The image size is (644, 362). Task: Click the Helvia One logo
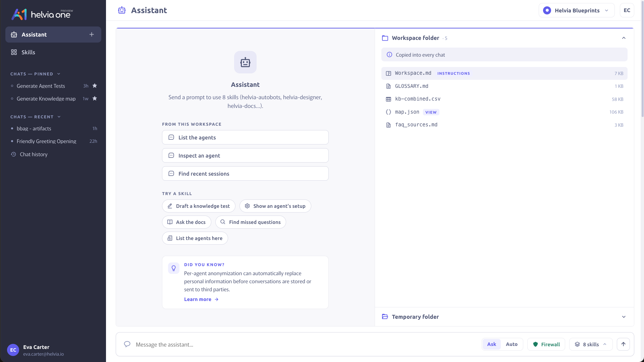tap(42, 14)
